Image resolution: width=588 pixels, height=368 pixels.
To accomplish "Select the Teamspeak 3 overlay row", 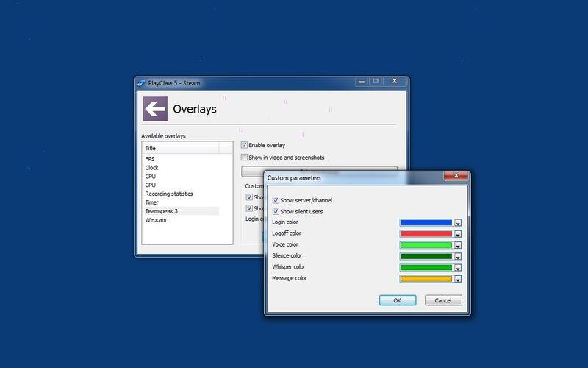I will (x=182, y=211).
